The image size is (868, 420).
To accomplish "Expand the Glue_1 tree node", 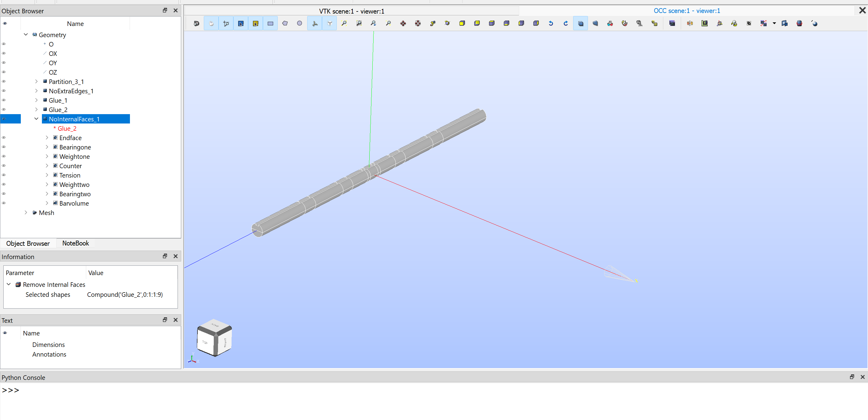I will coord(36,100).
